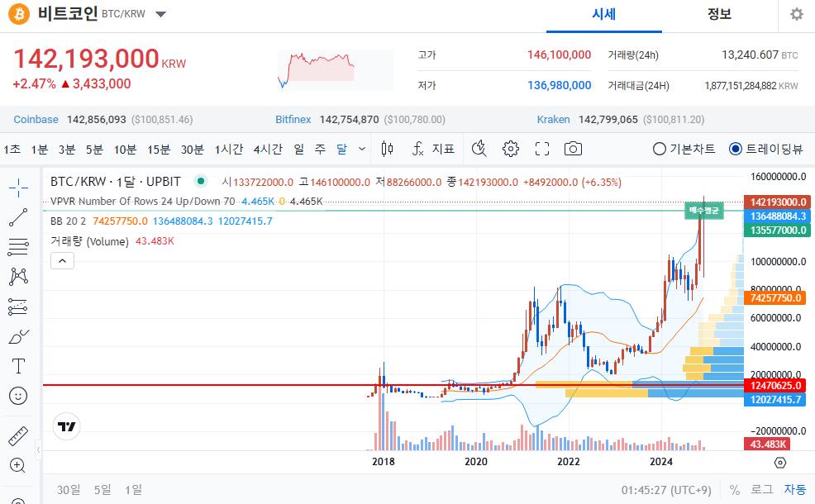Click the Coinbase exchange link

pos(36,120)
